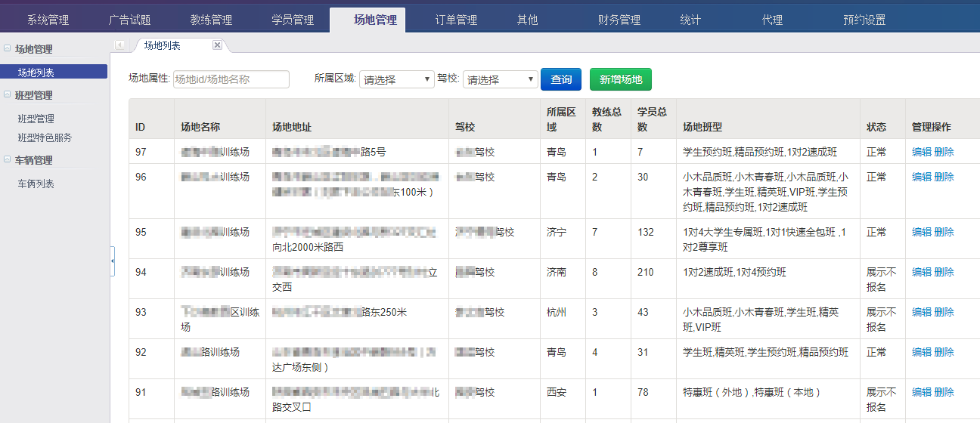Collapse the 场地管理 sidebar section
The width and height of the screenshot is (980, 423).
point(8,48)
